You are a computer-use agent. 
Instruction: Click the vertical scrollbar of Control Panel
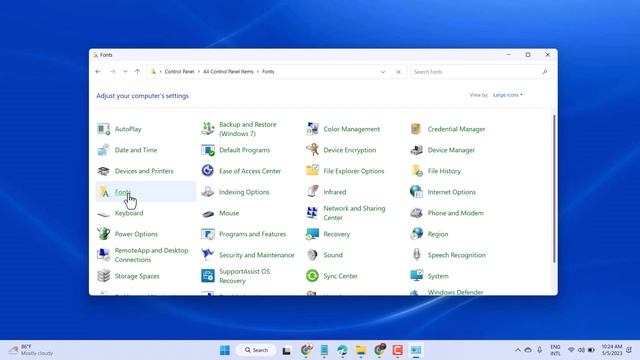click(554, 189)
